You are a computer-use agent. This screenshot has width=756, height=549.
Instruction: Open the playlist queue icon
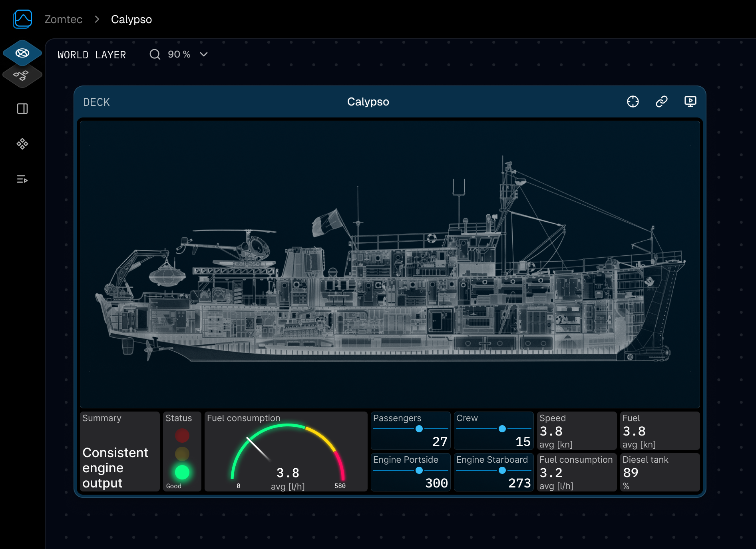coord(22,179)
